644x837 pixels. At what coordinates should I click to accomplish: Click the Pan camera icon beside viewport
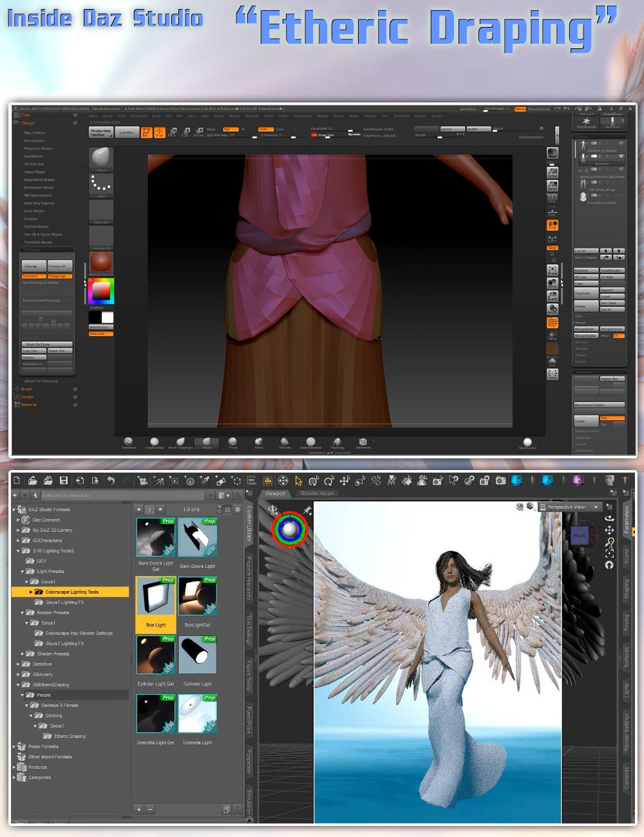click(609, 531)
